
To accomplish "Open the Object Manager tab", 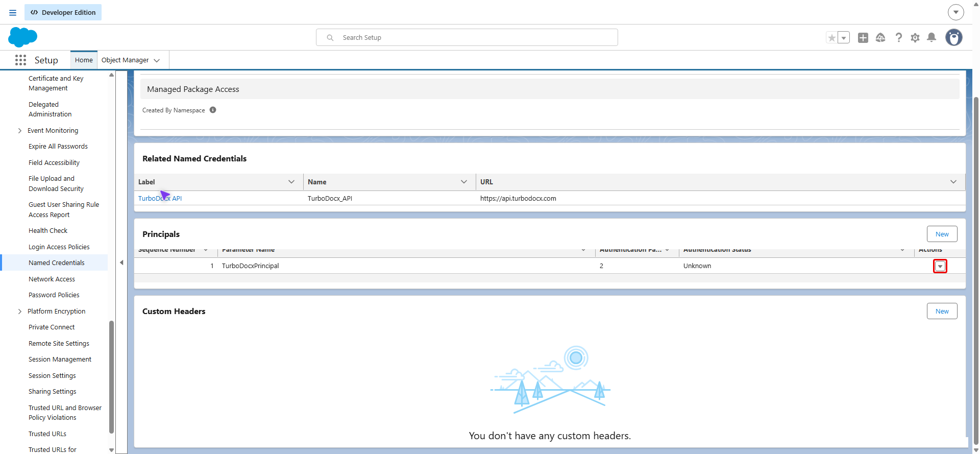I will 125,60.
